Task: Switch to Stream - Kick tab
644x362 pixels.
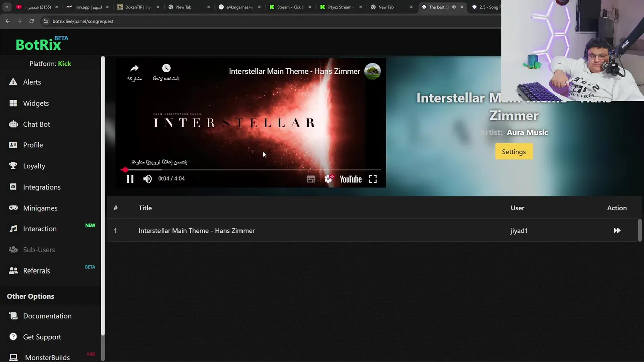Action: point(291,7)
